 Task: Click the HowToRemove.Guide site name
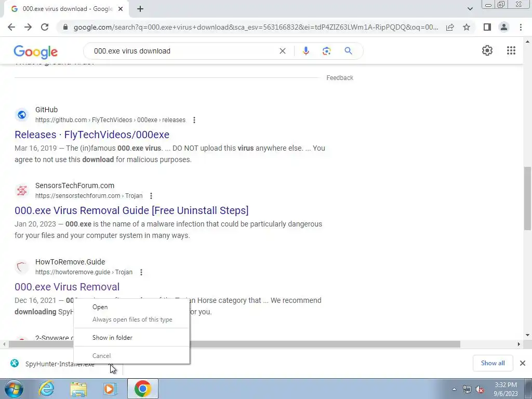(70, 262)
